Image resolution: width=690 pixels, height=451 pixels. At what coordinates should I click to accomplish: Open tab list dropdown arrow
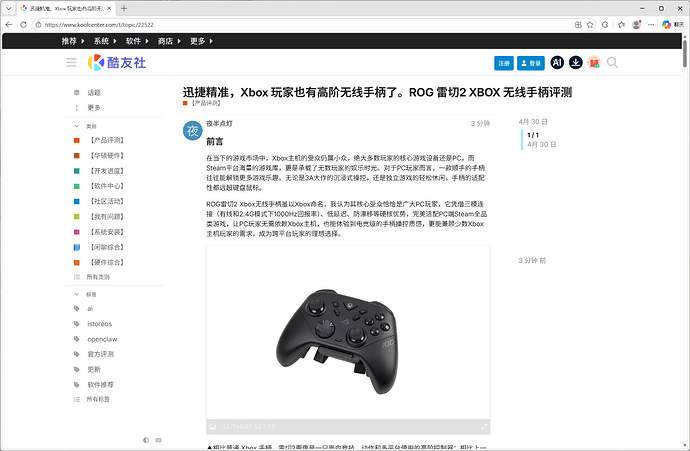click(8, 8)
